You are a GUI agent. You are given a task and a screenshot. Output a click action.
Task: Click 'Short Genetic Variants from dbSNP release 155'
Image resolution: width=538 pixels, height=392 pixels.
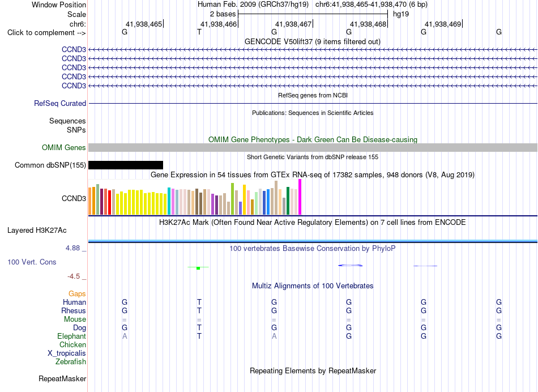tap(313, 157)
